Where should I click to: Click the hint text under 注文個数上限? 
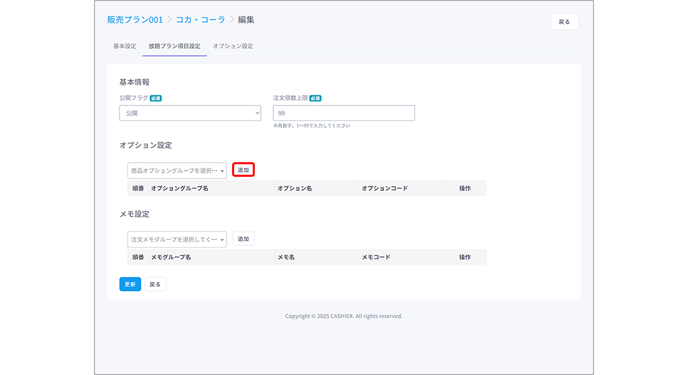(x=312, y=126)
